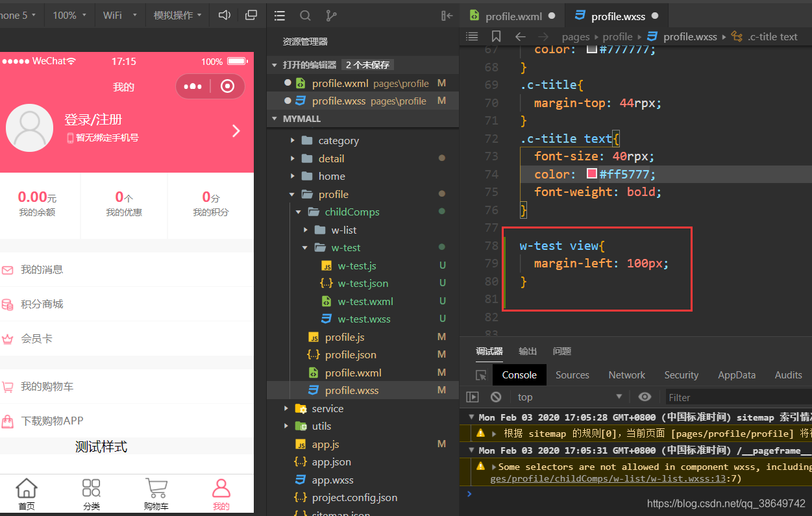The image size is (812, 516).
Task: Click the detach simulator window icon
Action: pos(251,15)
